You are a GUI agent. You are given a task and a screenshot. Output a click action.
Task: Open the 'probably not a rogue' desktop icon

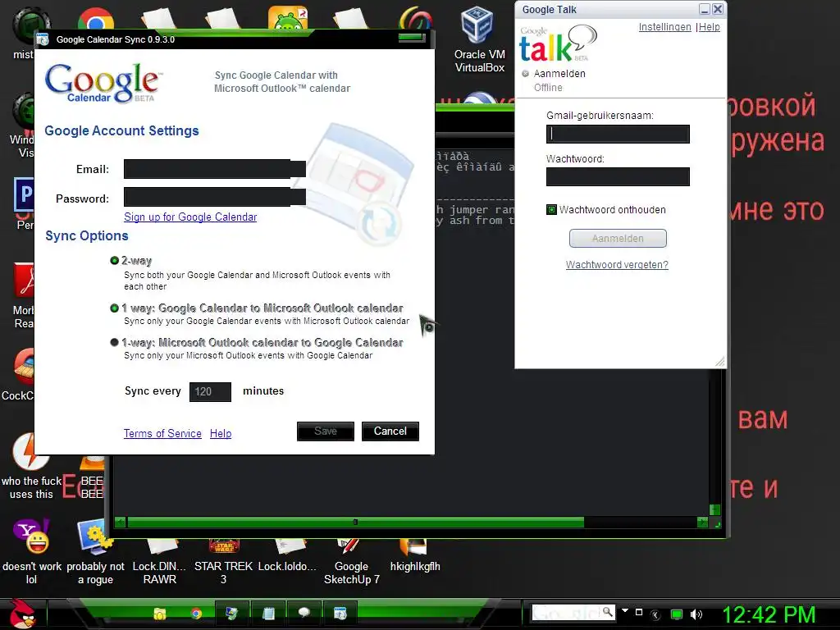pyautogui.click(x=95, y=552)
